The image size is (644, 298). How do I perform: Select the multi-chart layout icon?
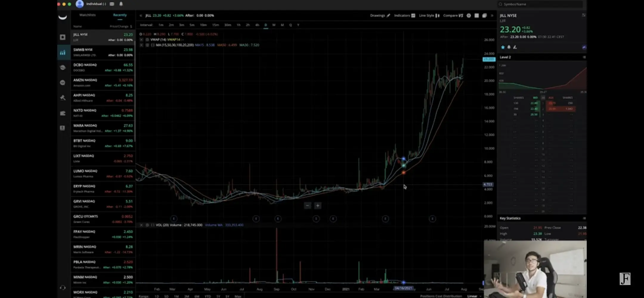pos(484,16)
